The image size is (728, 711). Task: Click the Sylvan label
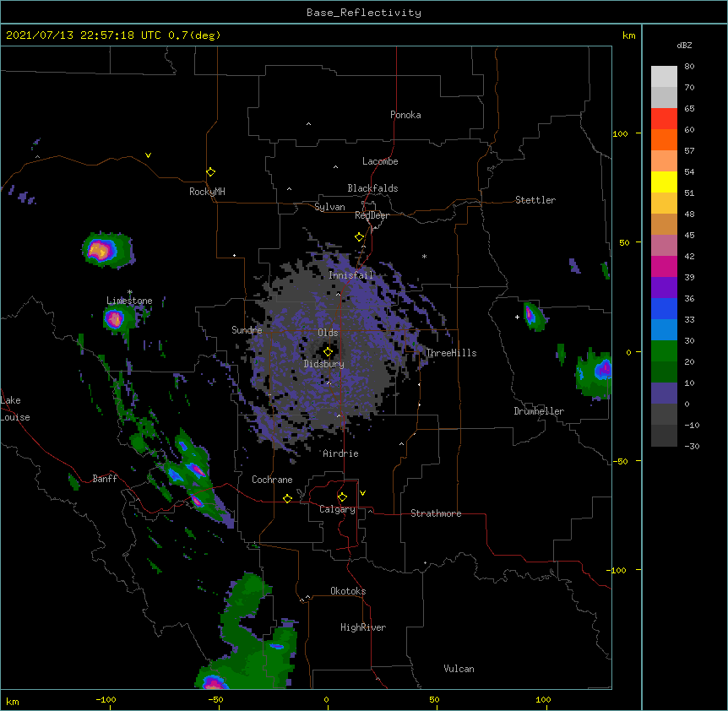click(329, 207)
